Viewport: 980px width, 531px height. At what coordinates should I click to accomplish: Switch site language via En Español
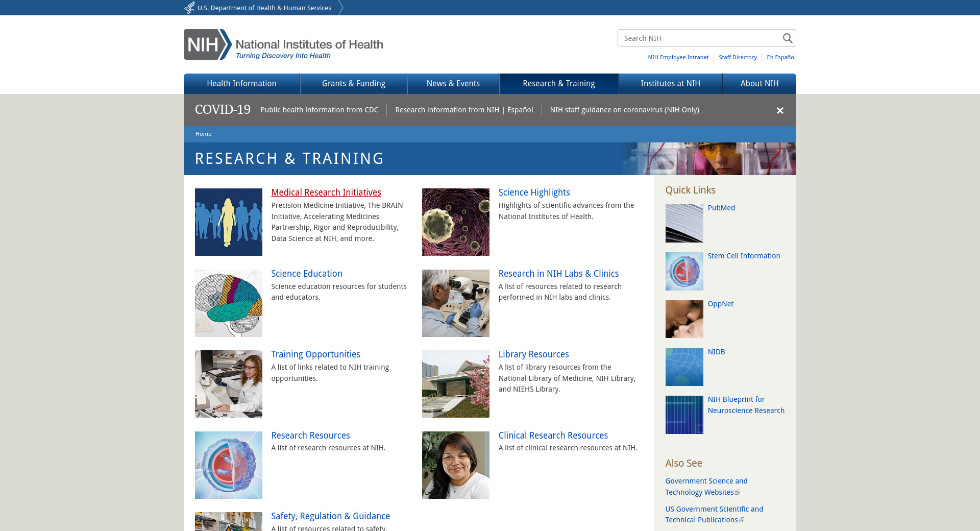point(781,57)
